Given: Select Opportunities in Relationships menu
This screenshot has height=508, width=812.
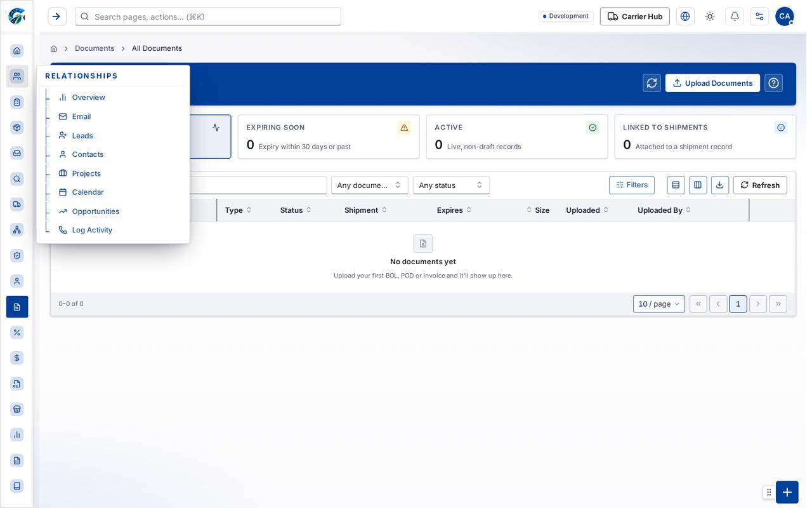Looking at the screenshot, I should click(95, 211).
